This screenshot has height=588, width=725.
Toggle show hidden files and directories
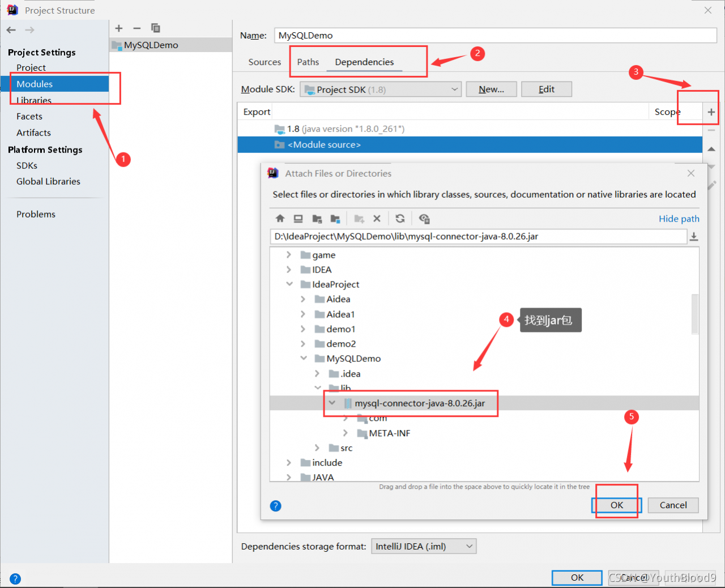[x=424, y=219]
